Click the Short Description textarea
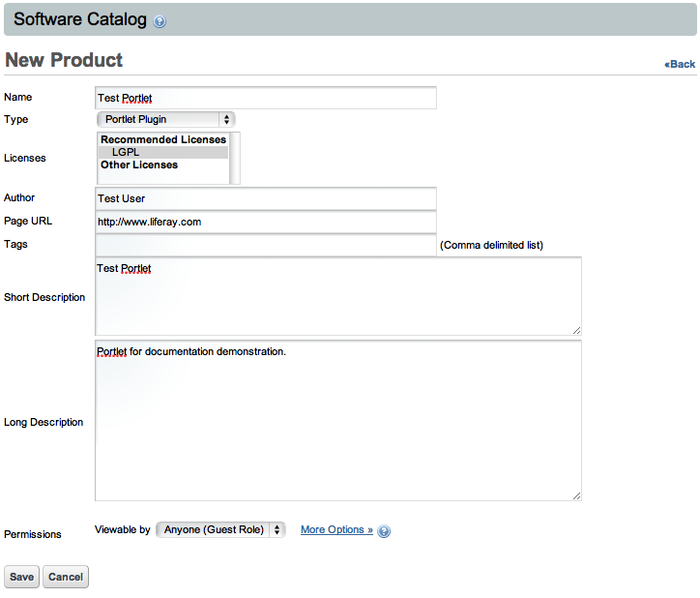Viewport: 700px width, 598px height. 338,296
